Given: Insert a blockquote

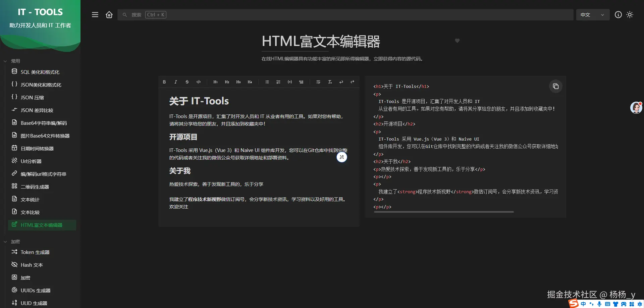Looking at the screenshot, I should pos(301,82).
